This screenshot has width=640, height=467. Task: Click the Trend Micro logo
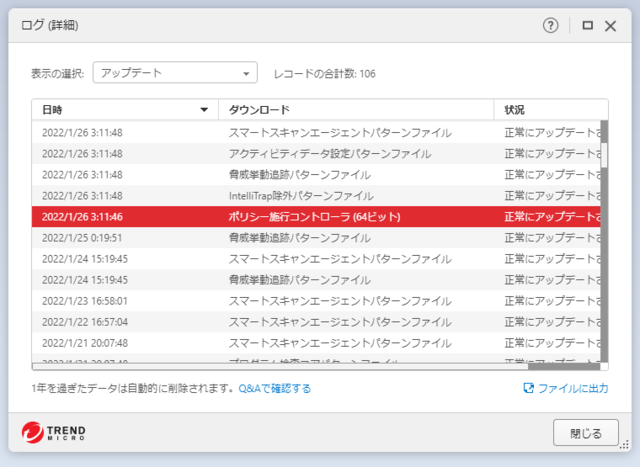pyautogui.click(x=54, y=432)
